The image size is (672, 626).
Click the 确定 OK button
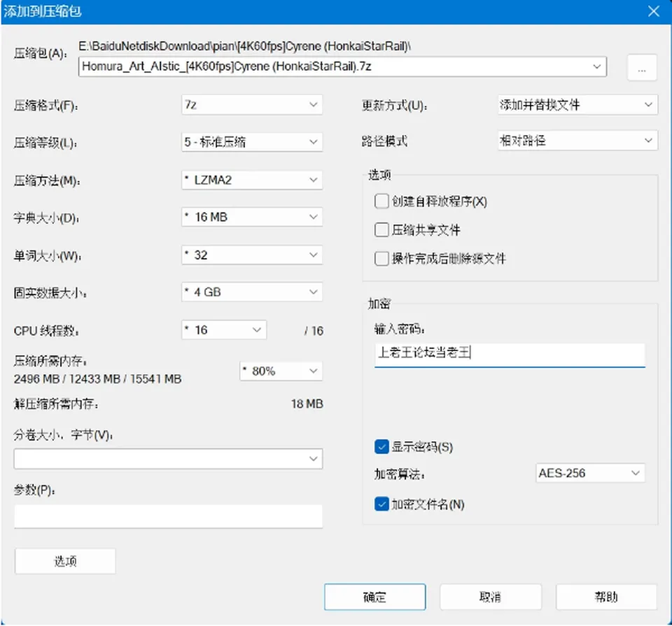375,597
